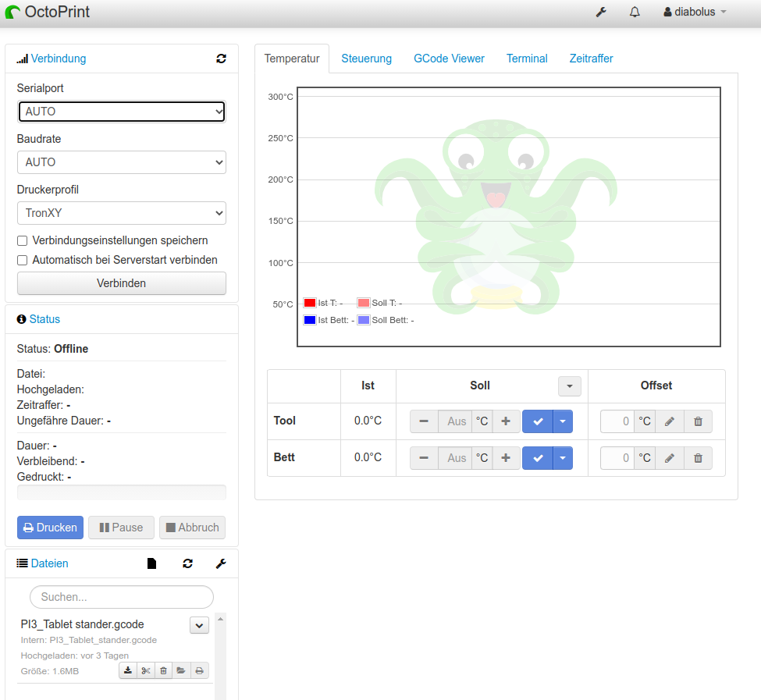Expand PI3_Tablet stander.gcode details chevron
761x700 pixels.
[199, 625]
